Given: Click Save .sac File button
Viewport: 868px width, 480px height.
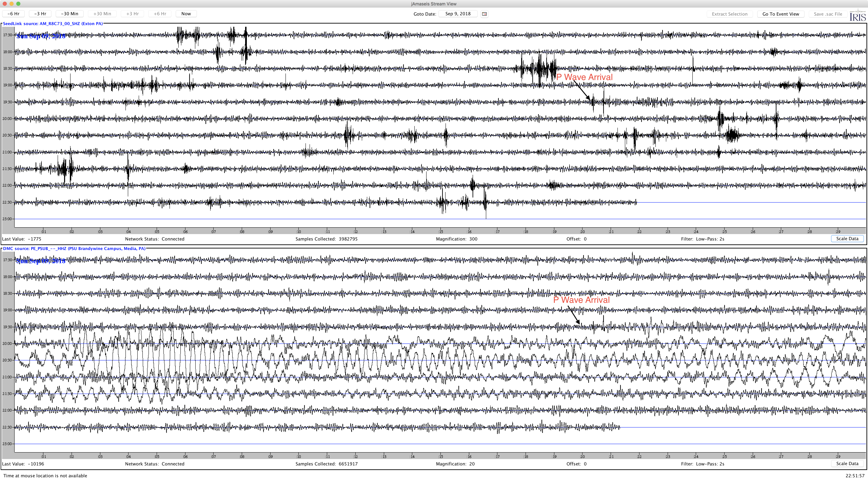Looking at the screenshot, I should [828, 14].
